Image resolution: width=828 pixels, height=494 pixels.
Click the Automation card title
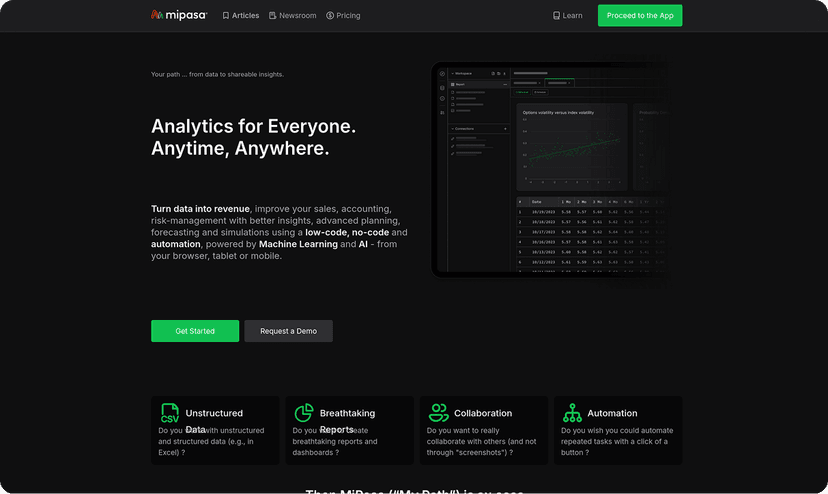[612, 413]
